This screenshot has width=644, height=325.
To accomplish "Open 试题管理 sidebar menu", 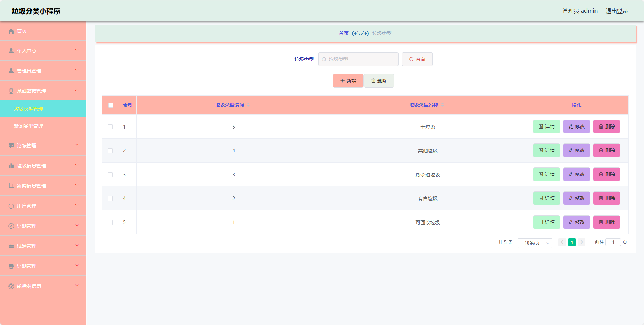I will click(43, 246).
